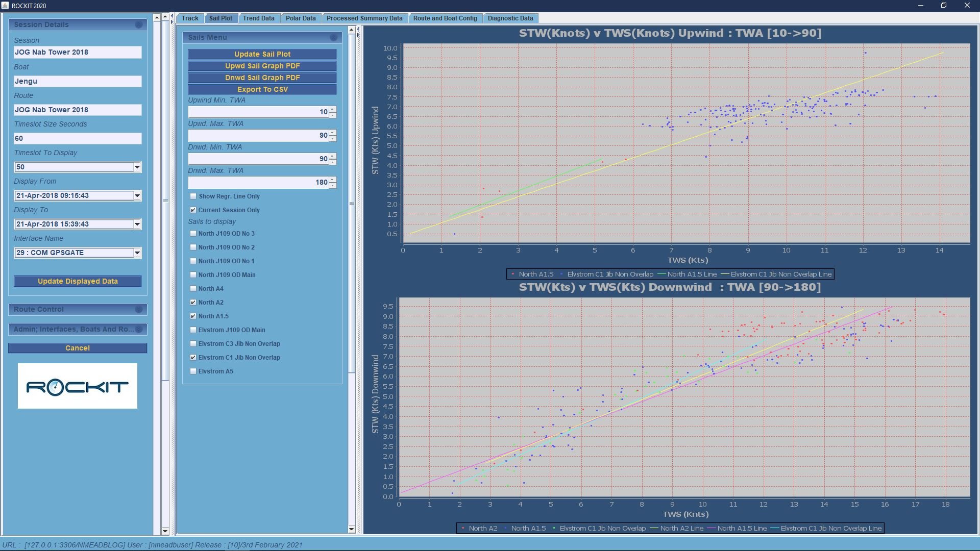The image size is (980, 551).
Task: Click scroll-down arrow of Sails Menu scrollbar
Action: [351, 529]
